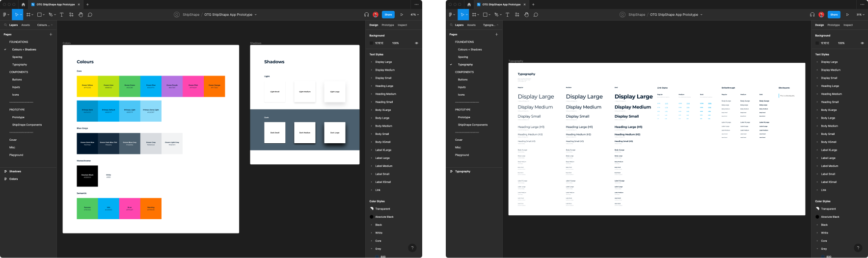Select the Comment tool in left window

(x=90, y=15)
